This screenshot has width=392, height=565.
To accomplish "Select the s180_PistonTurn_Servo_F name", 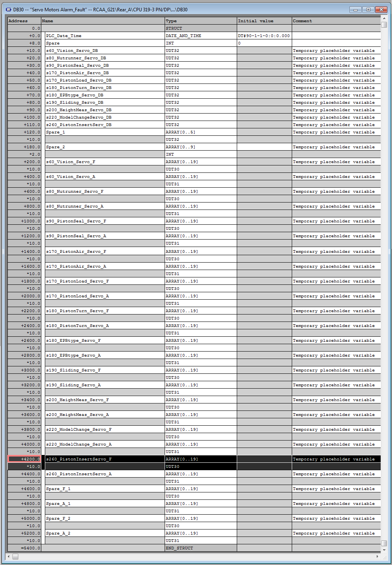I will pos(105,311).
